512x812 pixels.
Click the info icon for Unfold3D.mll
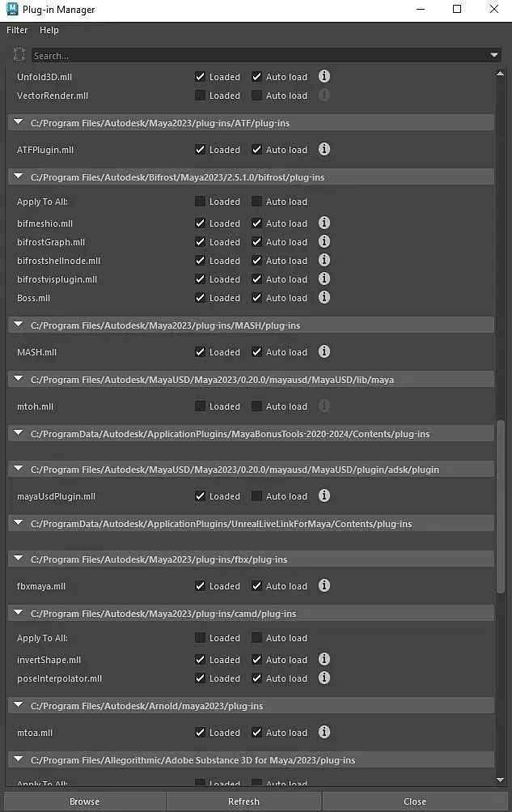pos(324,77)
